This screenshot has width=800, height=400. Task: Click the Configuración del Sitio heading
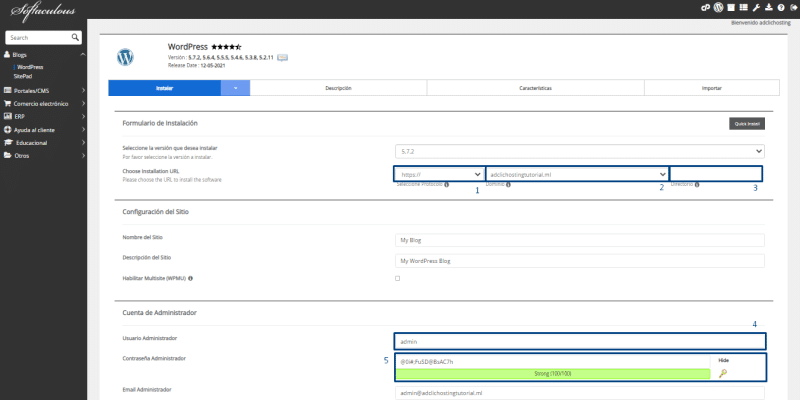tap(156, 211)
